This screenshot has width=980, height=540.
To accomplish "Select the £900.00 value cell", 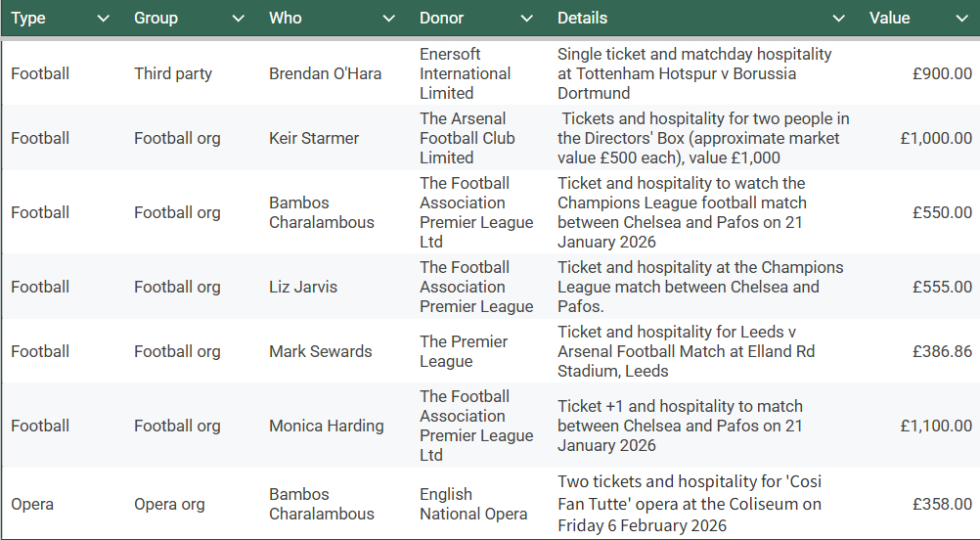I will [942, 74].
